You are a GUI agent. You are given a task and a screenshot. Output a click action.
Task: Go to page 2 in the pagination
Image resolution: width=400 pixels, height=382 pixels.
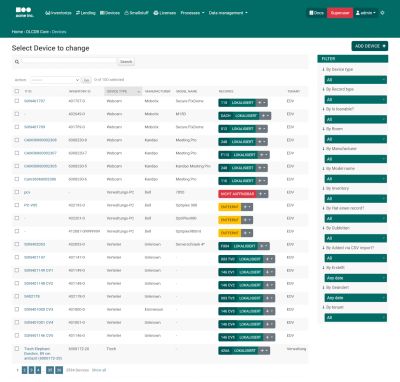(x=25, y=370)
